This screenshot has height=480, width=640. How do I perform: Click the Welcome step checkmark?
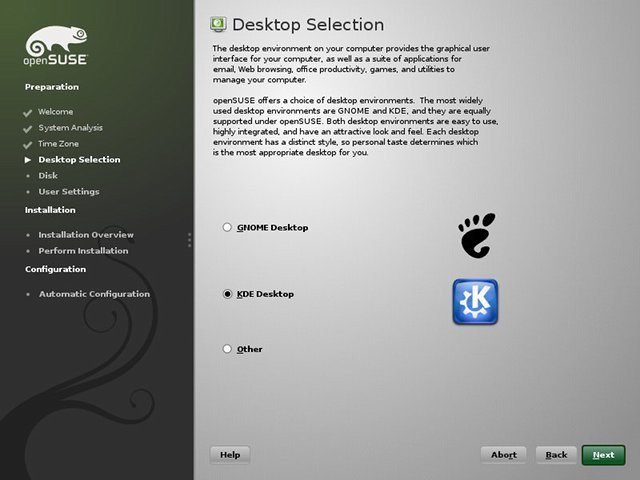click(28, 113)
